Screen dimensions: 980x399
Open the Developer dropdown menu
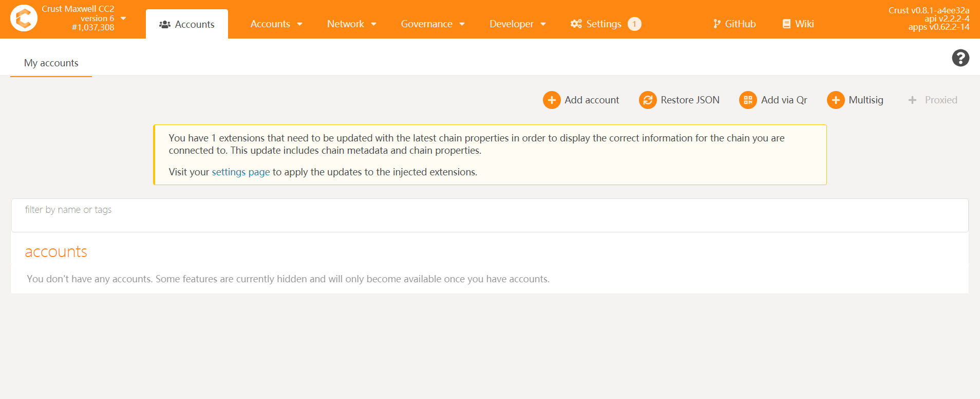pyautogui.click(x=517, y=24)
